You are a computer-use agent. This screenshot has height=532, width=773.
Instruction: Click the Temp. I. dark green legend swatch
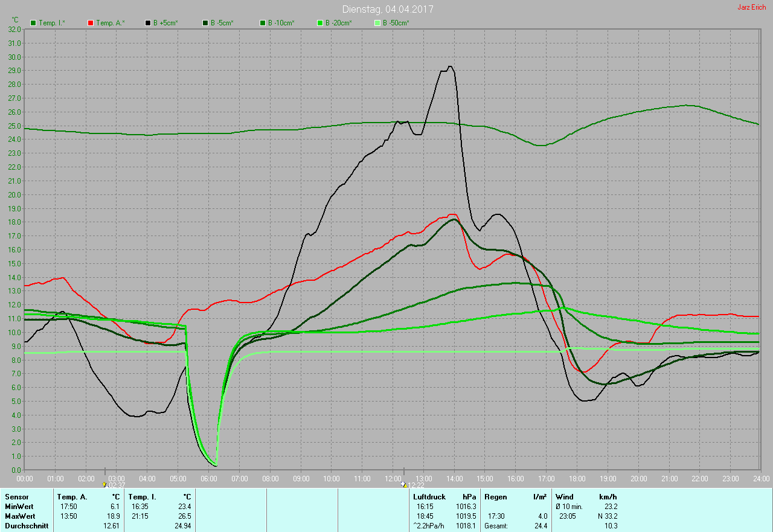pos(34,23)
